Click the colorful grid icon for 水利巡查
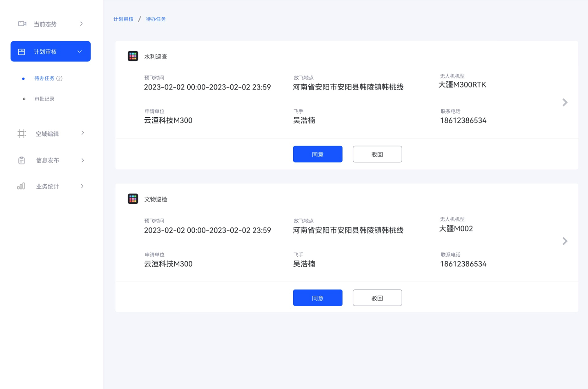The height and width of the screenshot is (389, 588). [x=133, y=56]
